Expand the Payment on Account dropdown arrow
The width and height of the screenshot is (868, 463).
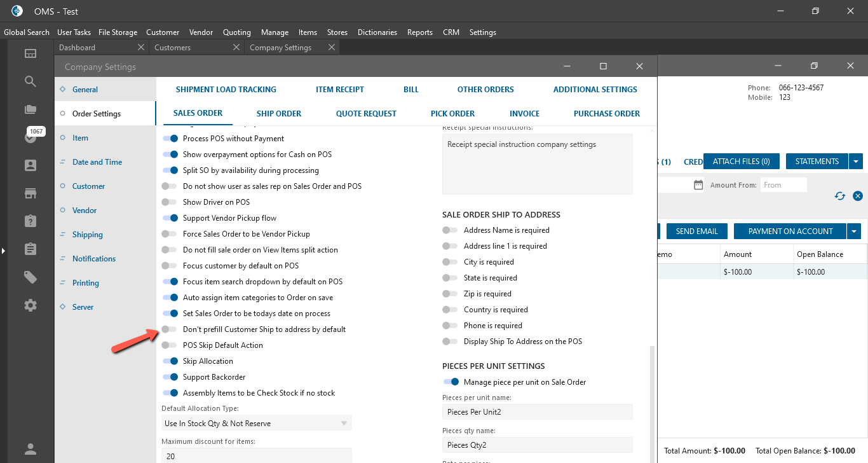click(x=855, y=231)
